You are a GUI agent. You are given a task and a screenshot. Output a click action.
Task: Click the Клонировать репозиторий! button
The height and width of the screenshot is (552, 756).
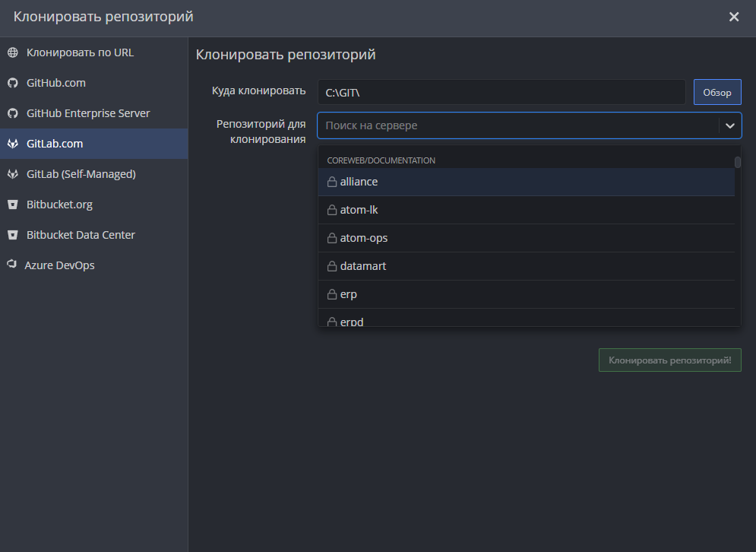pyautogui.click(x=669, y=360)
